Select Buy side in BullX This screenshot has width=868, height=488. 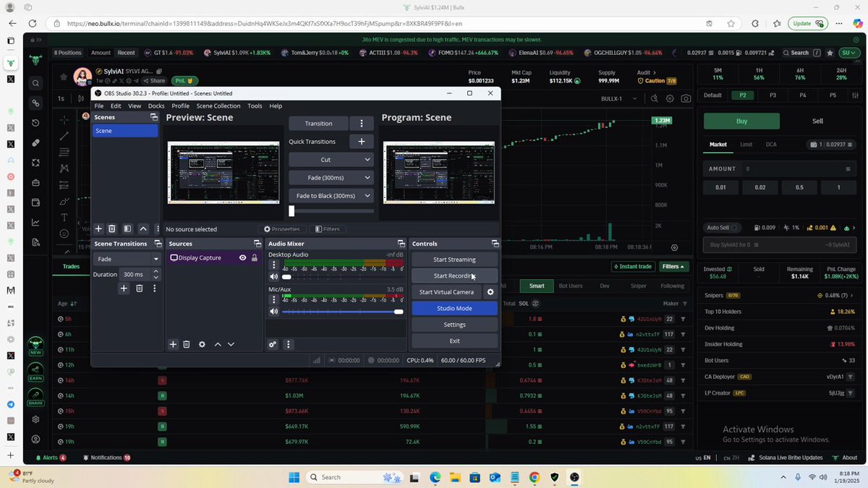click(x=741, y=121)
